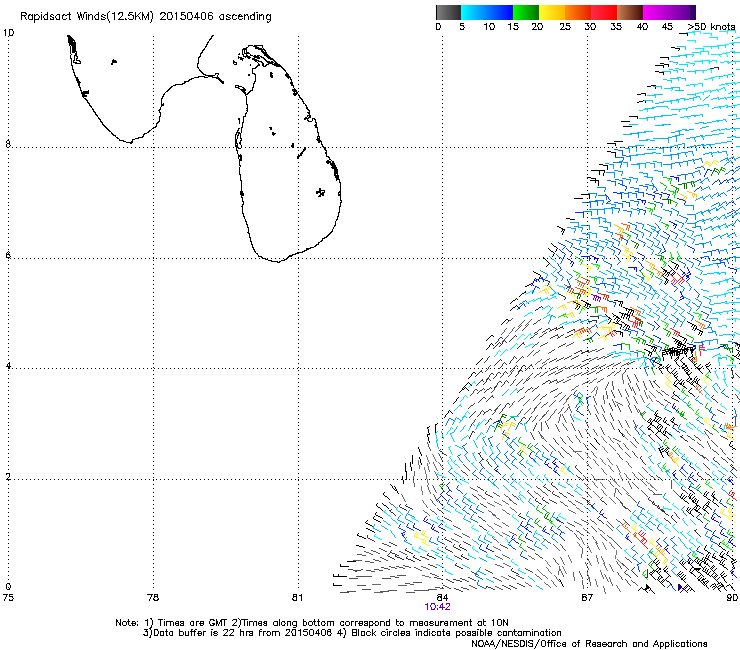The height and width of the screenshot is (650, 740).
Task: Click the orange 25-30 knots legend swatch
Action: point(578,12)
